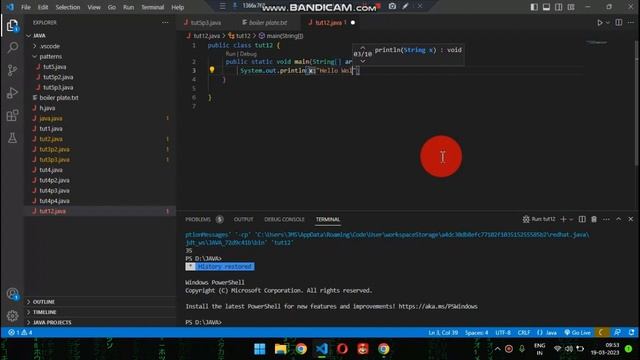The image size is (640, 360).
Task: Open new terminal profile dropdown
Action: click(571, 219)
